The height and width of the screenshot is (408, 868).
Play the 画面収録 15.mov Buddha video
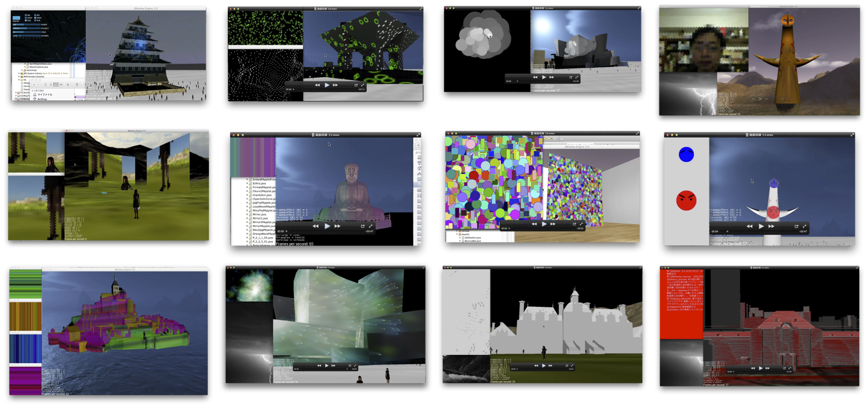(x=327, y=226)
